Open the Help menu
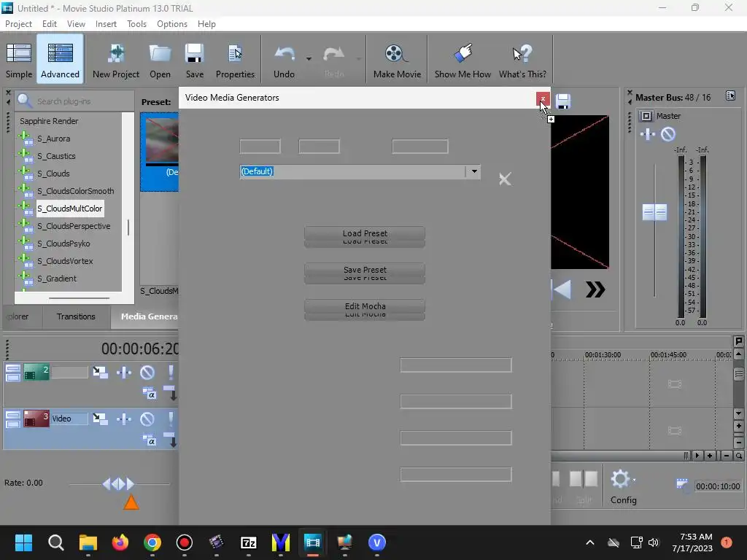 coord(206,24)
